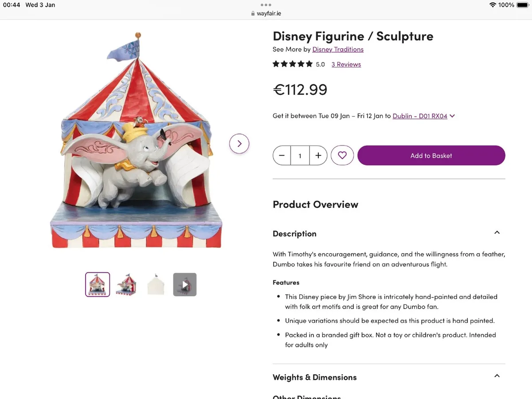Follow the Disney Traditions brand link
Image resolution: width=532 pixels, height=399 pixels.
point(338,49)
